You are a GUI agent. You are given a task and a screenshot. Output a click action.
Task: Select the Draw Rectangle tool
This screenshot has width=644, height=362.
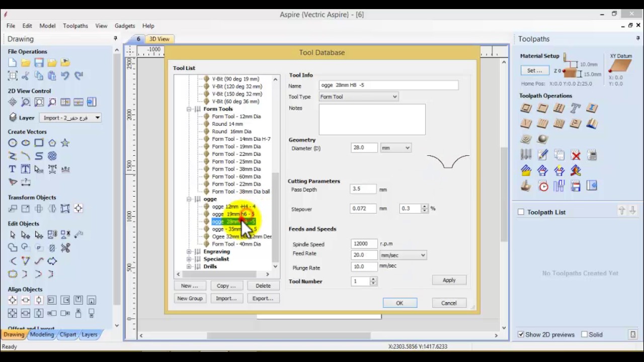click(x=39, y=143)
